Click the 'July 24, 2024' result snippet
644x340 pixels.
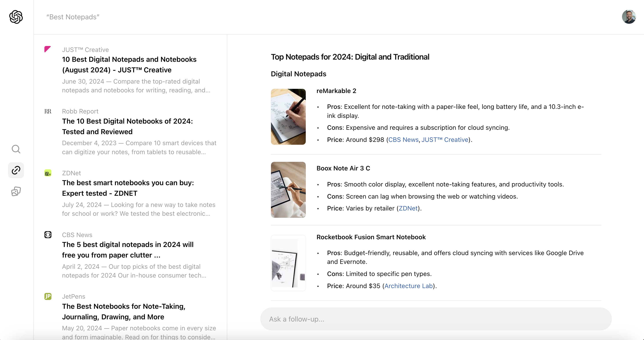click(x=139, y=209)
